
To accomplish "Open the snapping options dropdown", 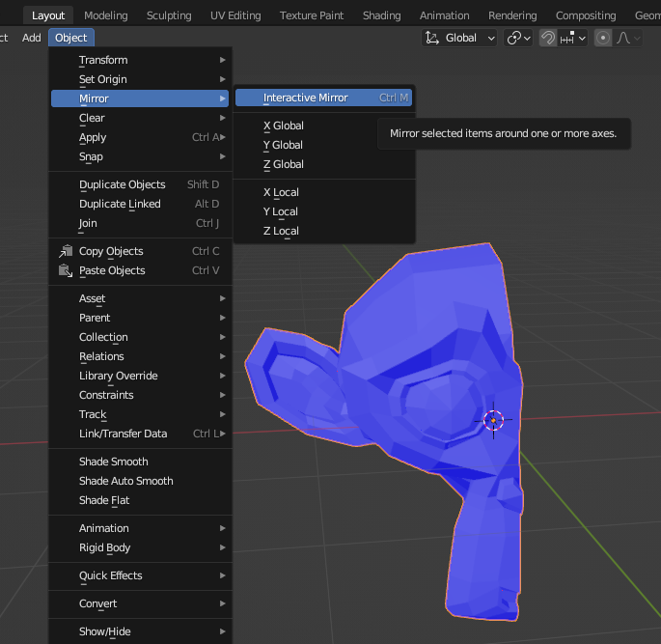I will click(573, 38).
